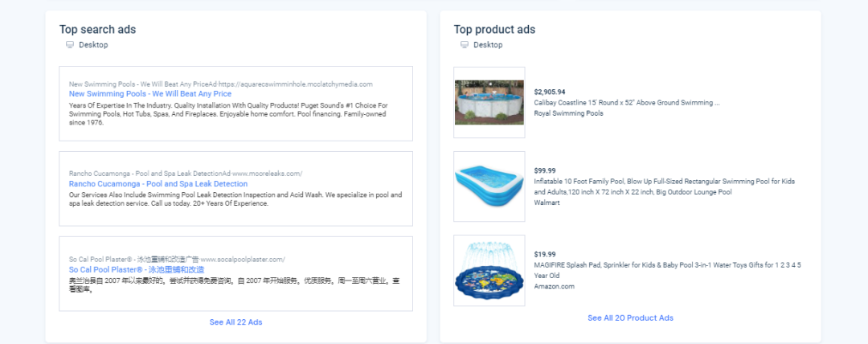Image resolution: width=868 pixels, height=344 pixels.
Task: Click MAGIFIRE Splash Pad product title
Action: 668,270
